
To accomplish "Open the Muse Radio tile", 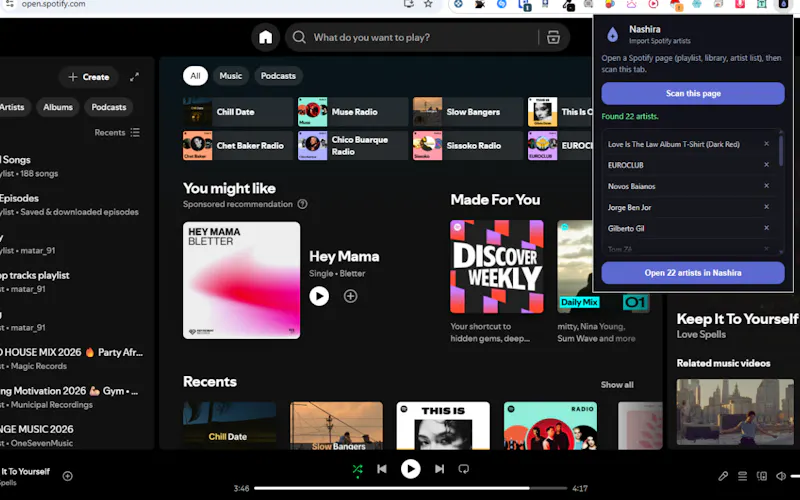I will coord(353,112).
